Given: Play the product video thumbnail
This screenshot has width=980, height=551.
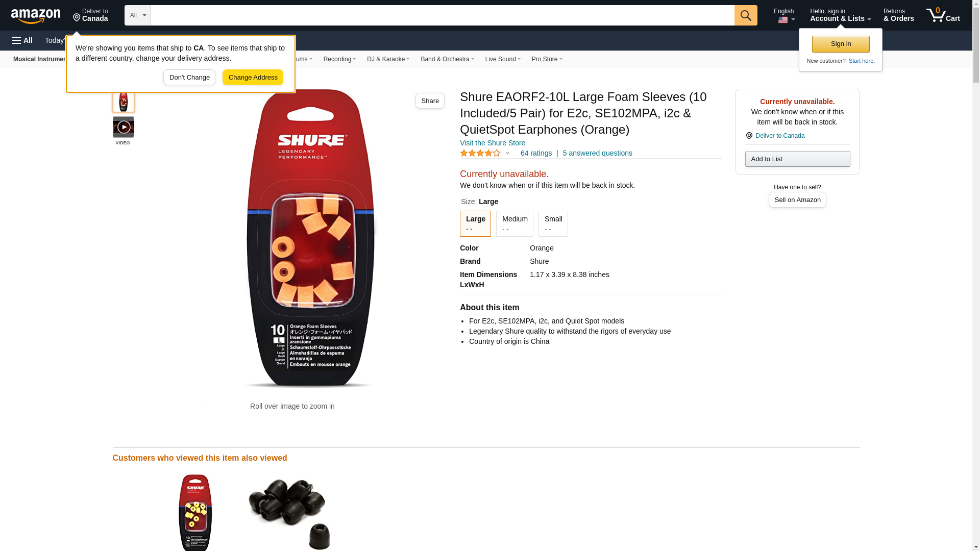Looking at the screenshot, I should (124, 127).
